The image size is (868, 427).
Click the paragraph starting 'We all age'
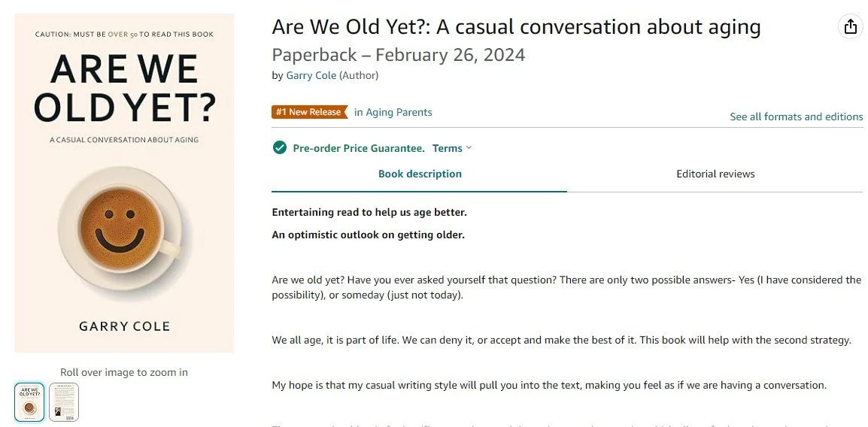click(561, 340)
